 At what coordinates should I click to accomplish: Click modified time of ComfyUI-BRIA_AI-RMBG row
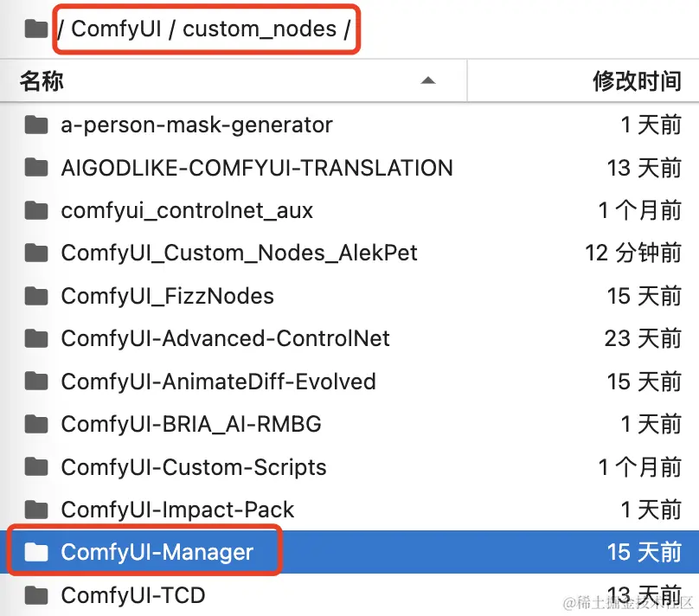[651, 424]
